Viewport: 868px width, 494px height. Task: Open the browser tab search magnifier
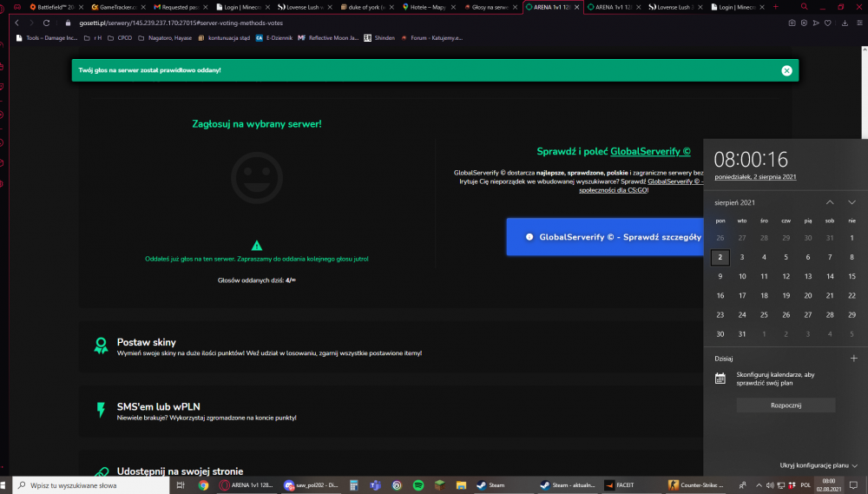(x=805, y=7)
